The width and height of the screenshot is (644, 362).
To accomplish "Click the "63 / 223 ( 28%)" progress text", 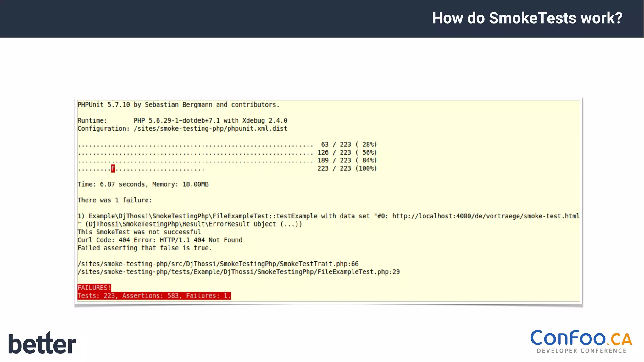I will point(349,145).
